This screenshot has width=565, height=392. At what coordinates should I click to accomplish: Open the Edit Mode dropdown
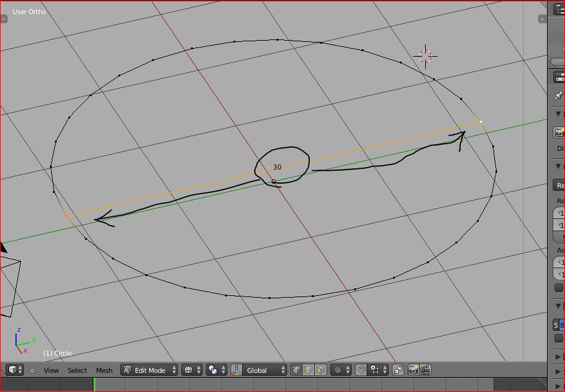click(x=149, y=370)
